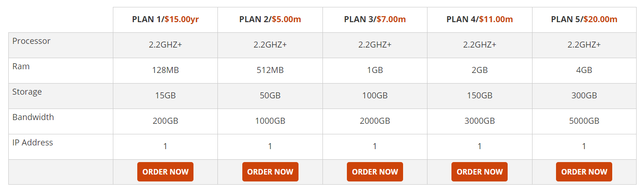Click the PLAN 4/$11.00m header
The height and width of the screenshot is (193, 644).
[x=480, y=19]
